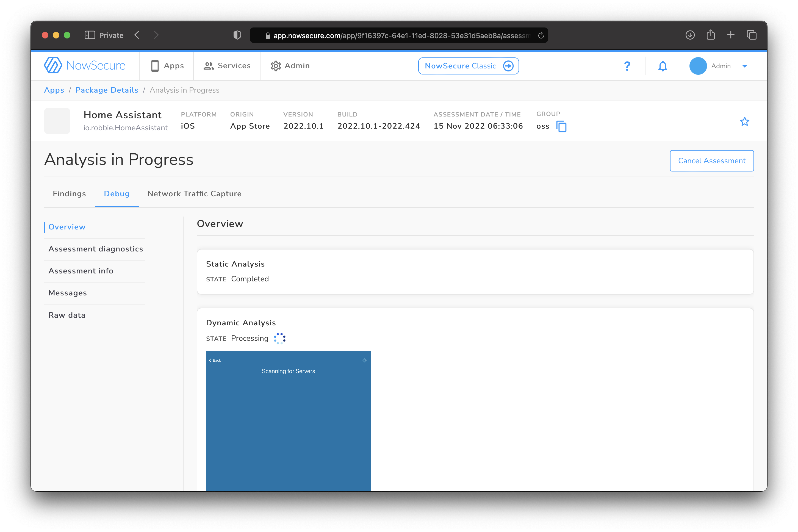The image size is (798, 532).
Task: Click the version value 2022.10.1
Action: click(x=303, y=126)
